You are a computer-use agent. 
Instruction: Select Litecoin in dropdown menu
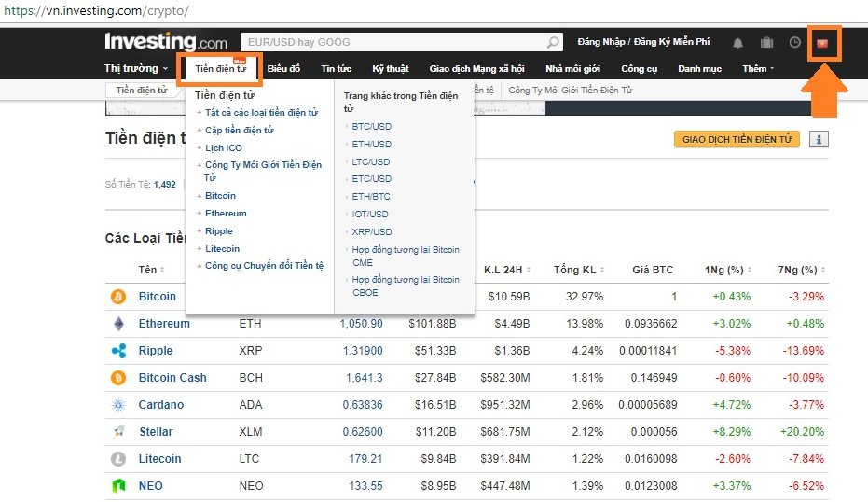[222, 249]
